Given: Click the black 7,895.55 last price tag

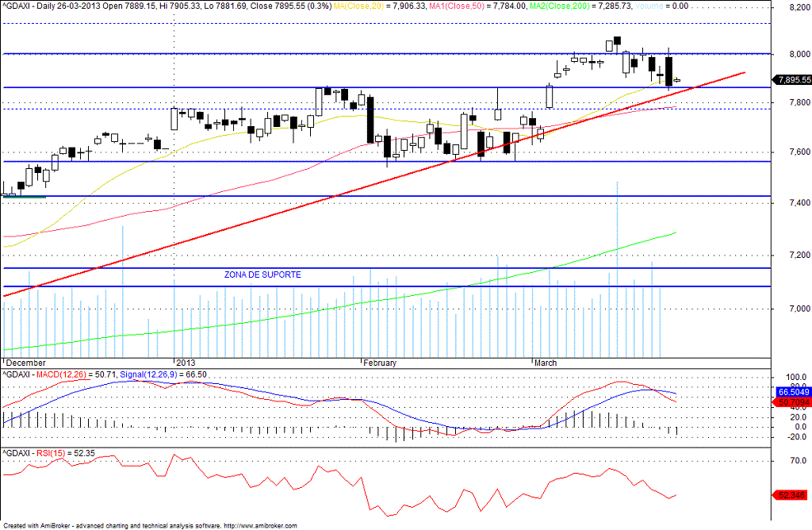Looking at the screenshot, I should (x=792, y=80).
